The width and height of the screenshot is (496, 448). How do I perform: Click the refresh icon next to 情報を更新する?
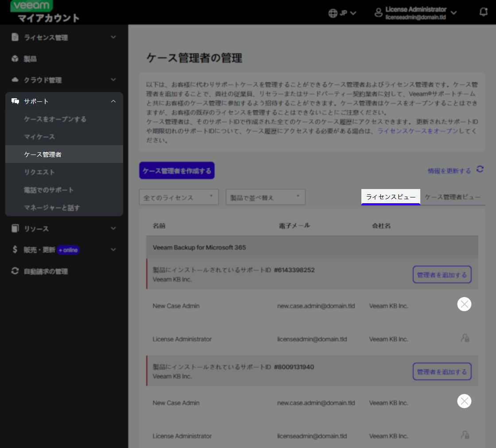(x=481, y=169)
